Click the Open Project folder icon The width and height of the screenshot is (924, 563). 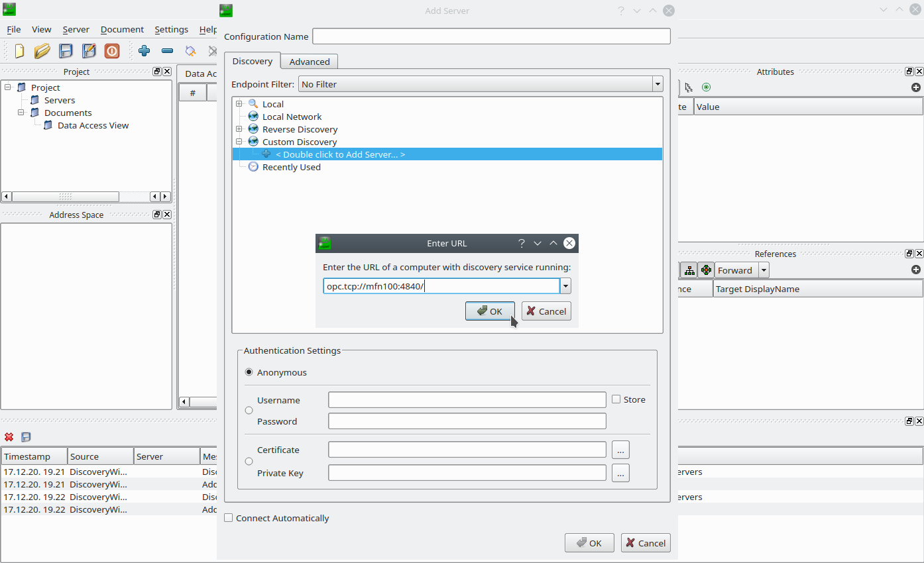tap(42, 51)
